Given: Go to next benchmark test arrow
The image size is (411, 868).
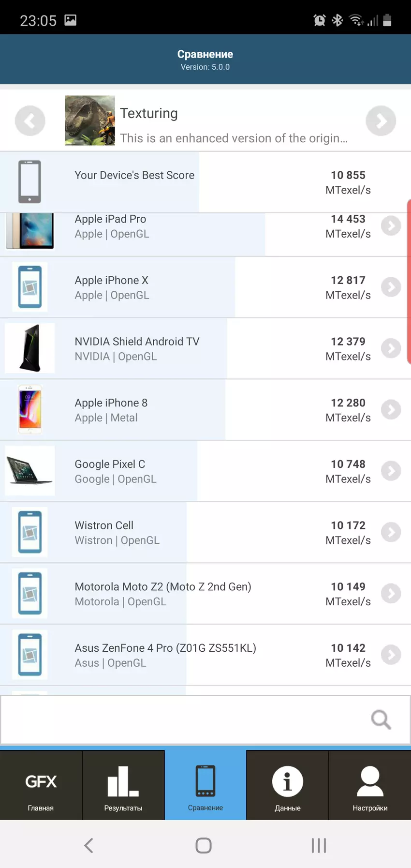Looking at the screenshot, I should (x=381, y=121).
